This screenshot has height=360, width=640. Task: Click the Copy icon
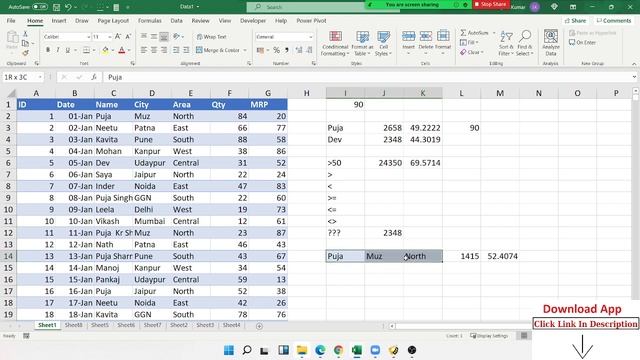[x=25, y=43]
